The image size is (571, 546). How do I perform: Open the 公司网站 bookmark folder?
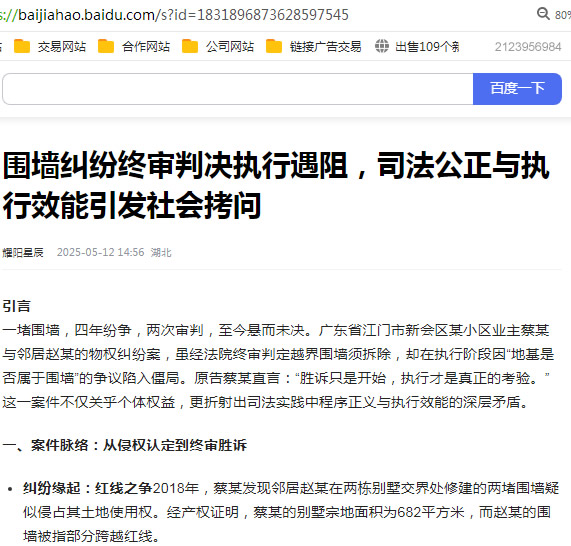pyautogui.click(x=218, y=47)
